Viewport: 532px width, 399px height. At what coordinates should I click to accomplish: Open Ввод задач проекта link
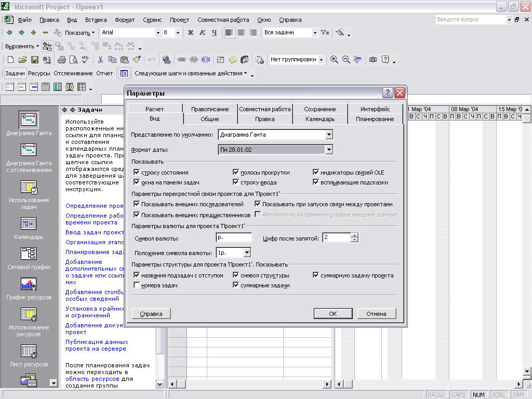(x=95, y=232)
